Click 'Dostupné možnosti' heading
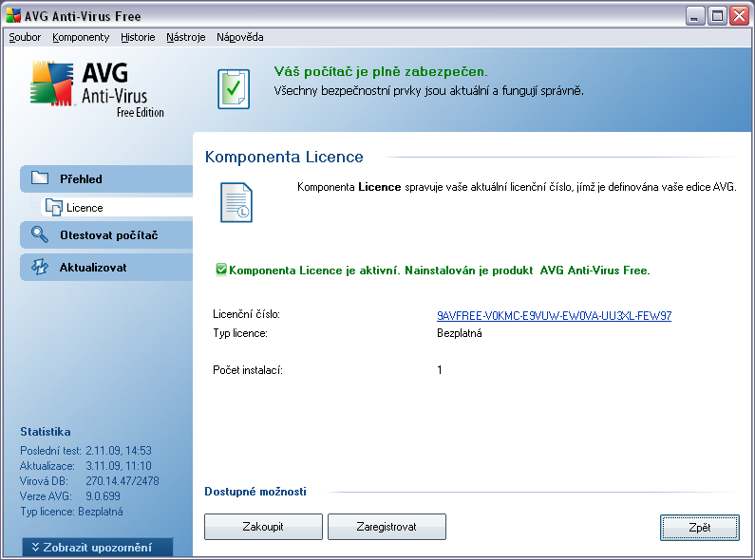 click(255, 492)
